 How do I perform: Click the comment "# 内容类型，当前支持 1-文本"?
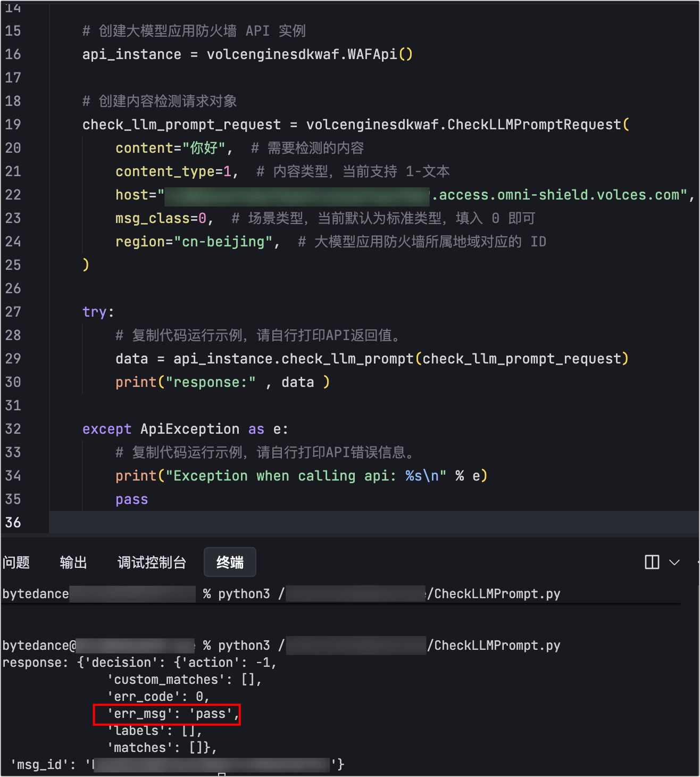[x=353, y=171]
